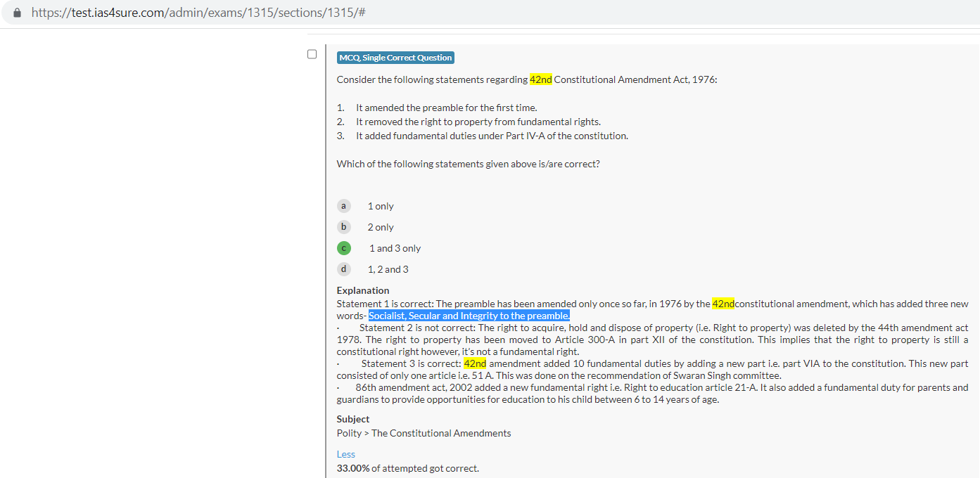Select option b circle icon
The image size is (980, 478).
pyautogui.click(x=343, y=227)
